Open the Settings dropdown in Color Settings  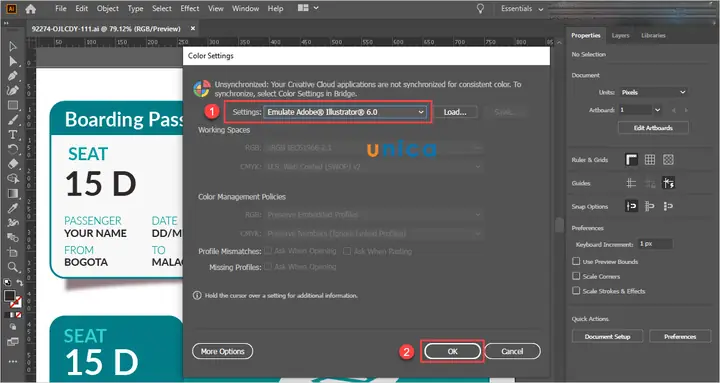[345, 112]
